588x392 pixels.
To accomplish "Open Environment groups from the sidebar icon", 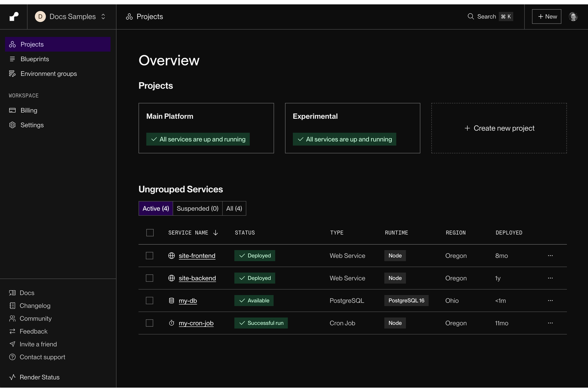I will pyautogui.click(x=12, y=73).
